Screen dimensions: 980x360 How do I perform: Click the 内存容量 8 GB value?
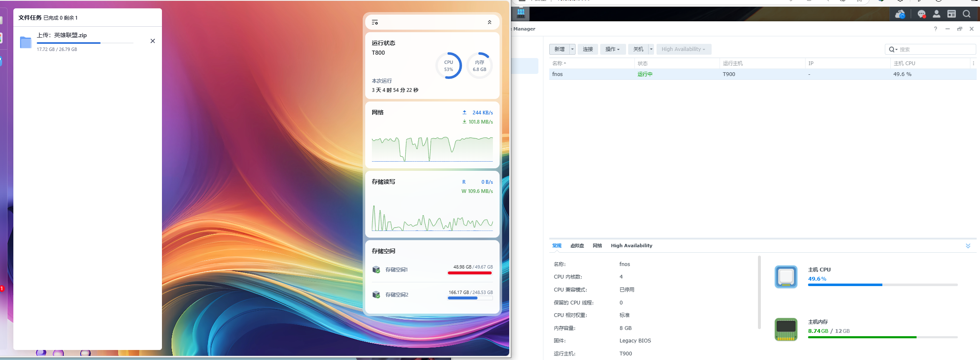click(626, 328)
